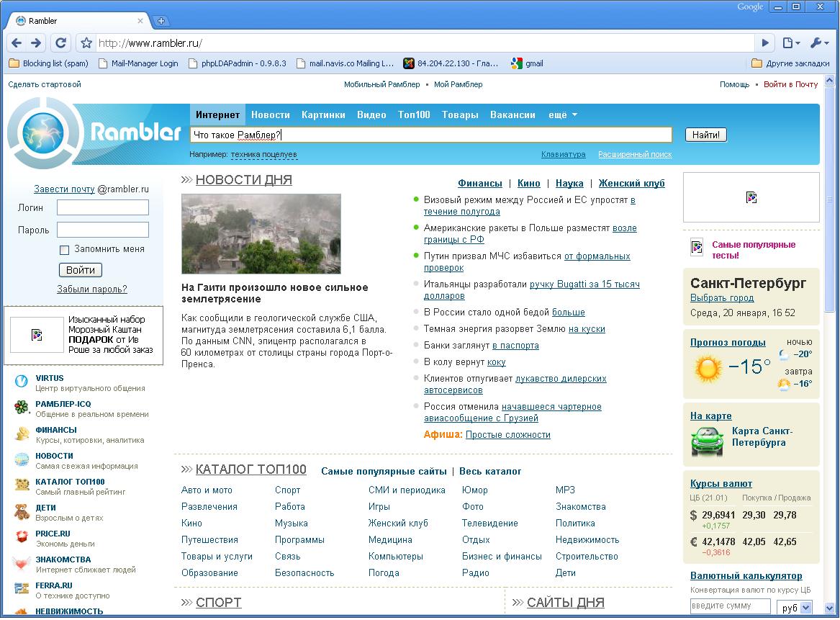Open FERRA.RU sidebar icon
Image resolution: width=840 pixels, height=620 pixels.
pyautogui.click(x=22, y=588)
